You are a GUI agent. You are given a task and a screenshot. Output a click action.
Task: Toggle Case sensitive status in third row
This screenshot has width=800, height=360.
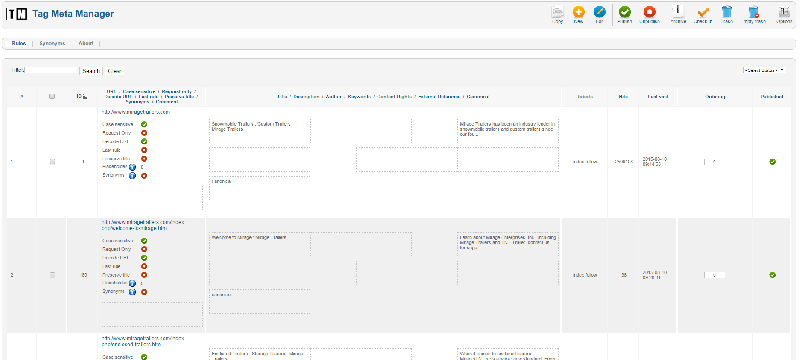tap(144, 357)
